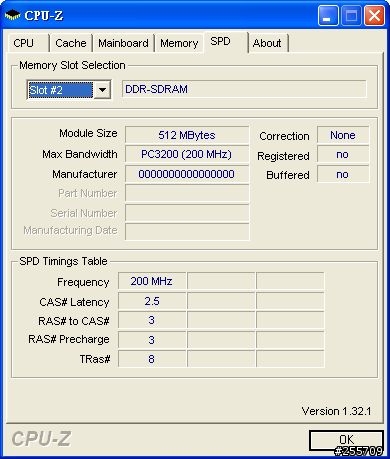
Task: Minimize the CPU-Z window
Action: click(328, 15)
